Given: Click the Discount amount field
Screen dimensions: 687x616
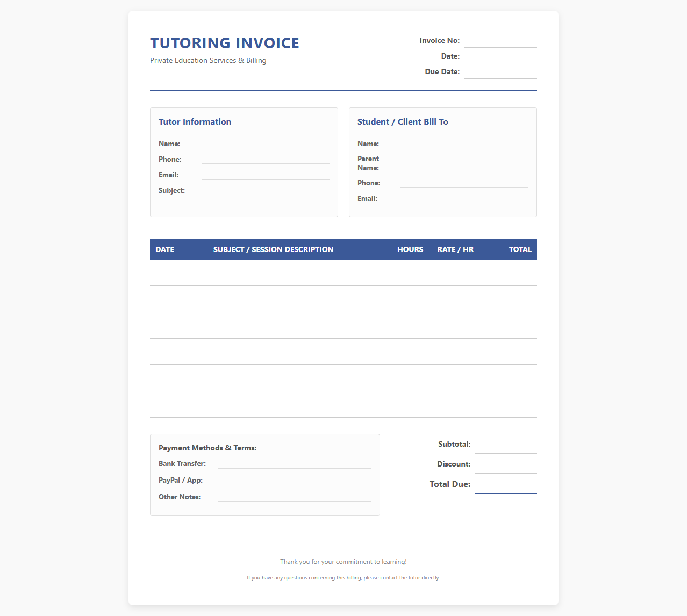Looking at the screenshot, I should point(506,465).
